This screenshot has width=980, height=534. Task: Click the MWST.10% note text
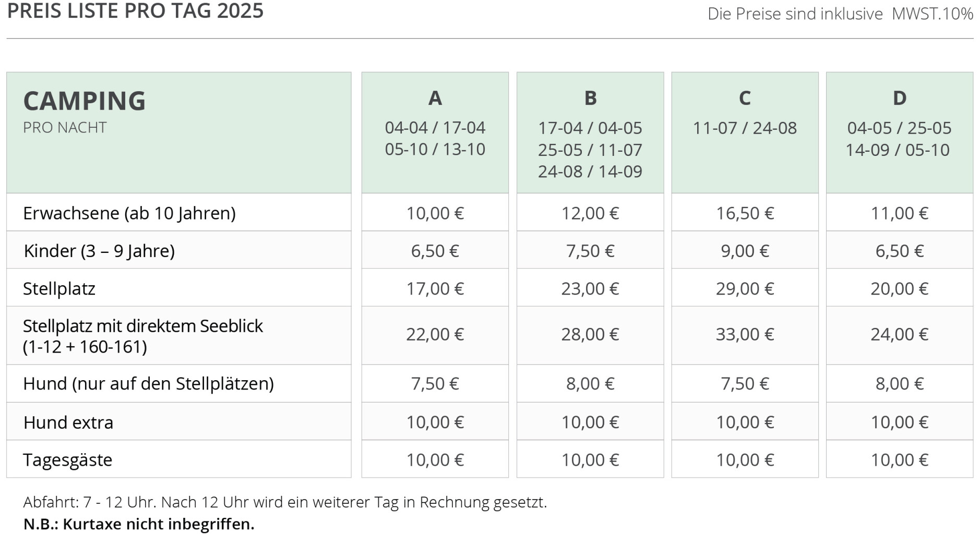pos(933,14)
